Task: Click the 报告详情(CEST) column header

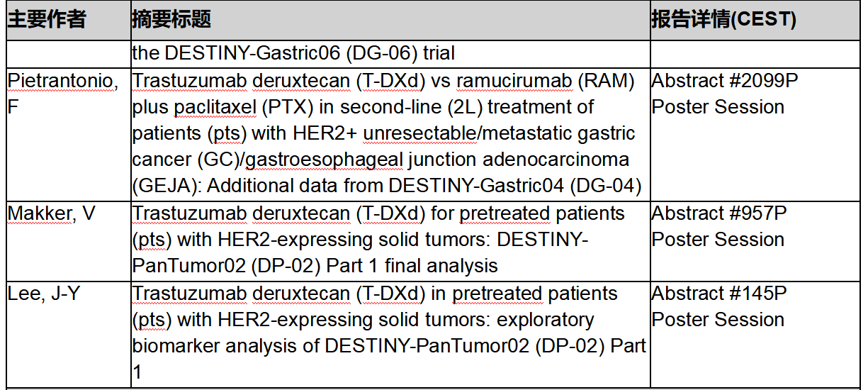Action: pyautogui.click(x=723, y=19)
